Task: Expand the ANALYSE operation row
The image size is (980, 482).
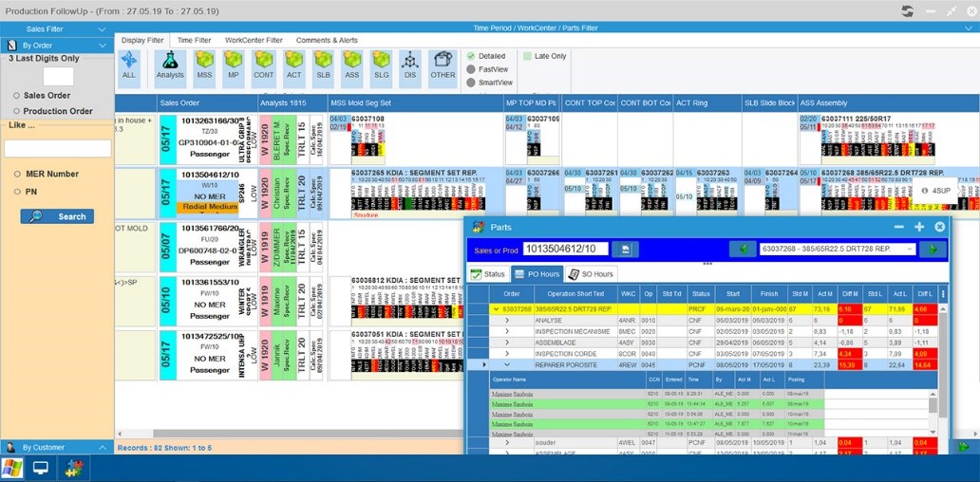Action: click(x=507, y=320)
